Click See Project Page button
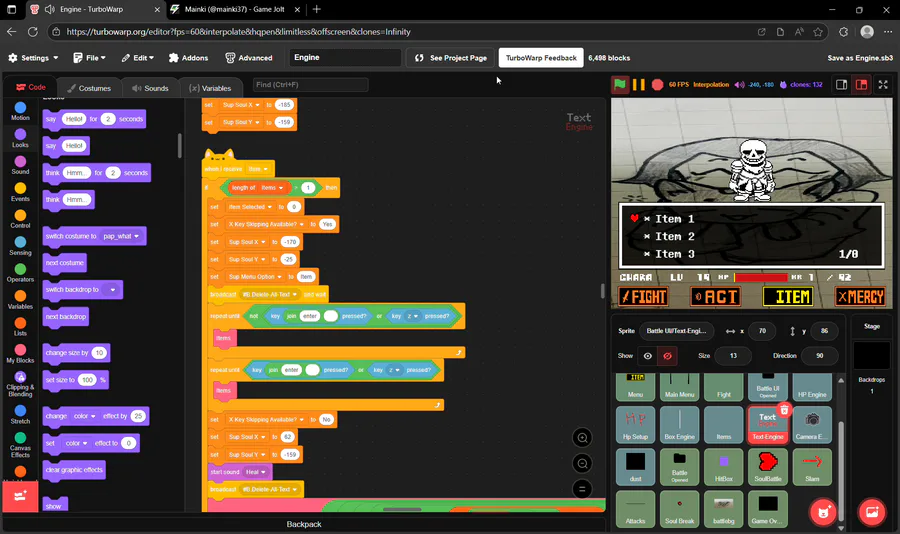The height and width of the screenshot is (534, 900). pos(451,57)
